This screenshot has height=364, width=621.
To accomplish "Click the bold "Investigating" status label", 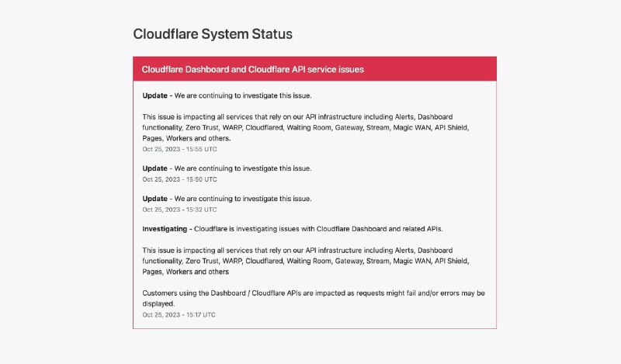I will coord(165,230).
